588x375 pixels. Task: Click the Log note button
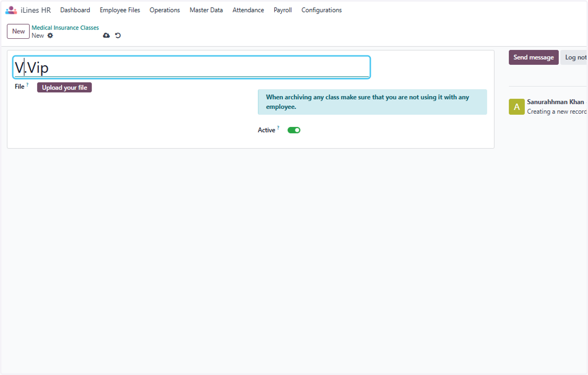click(574, 57)
